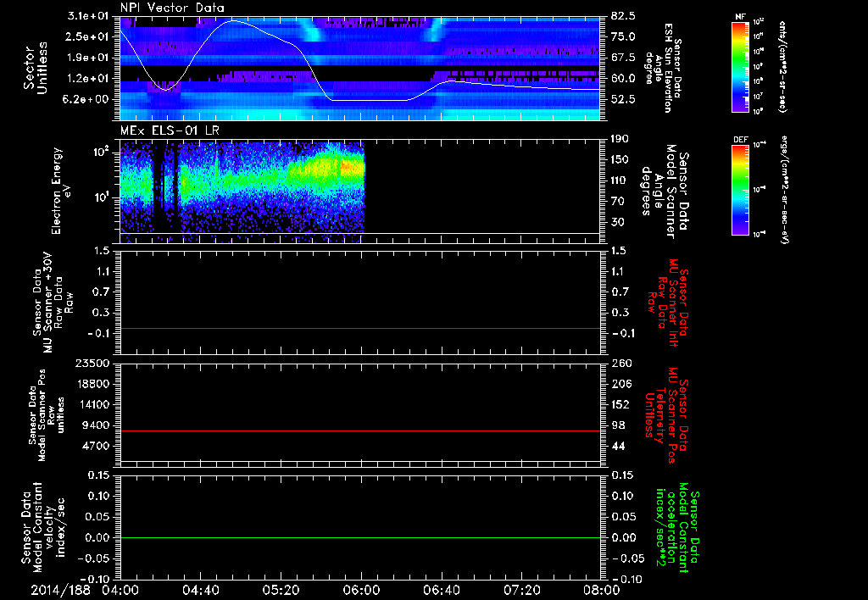The image size is (868, 600).
Task: Click the red line in Scanner Pos panel
Action: [x=359, y=431]
